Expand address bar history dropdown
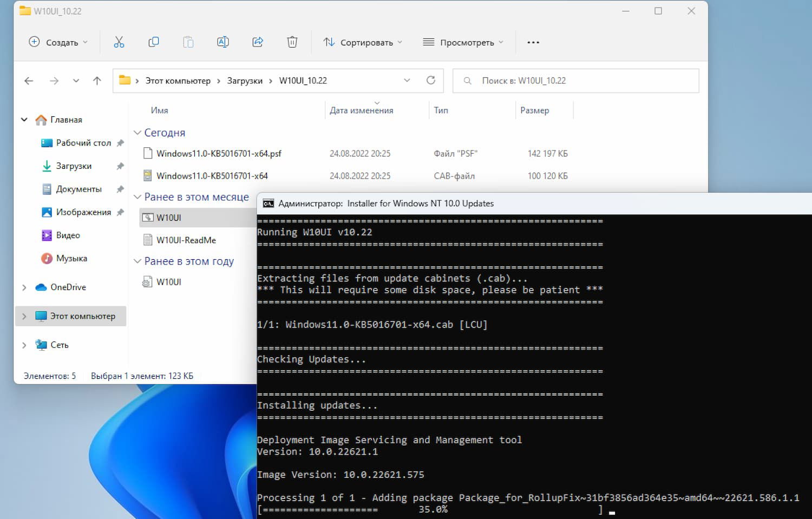This screenshot has height=519, width=812. pos(407,81)
